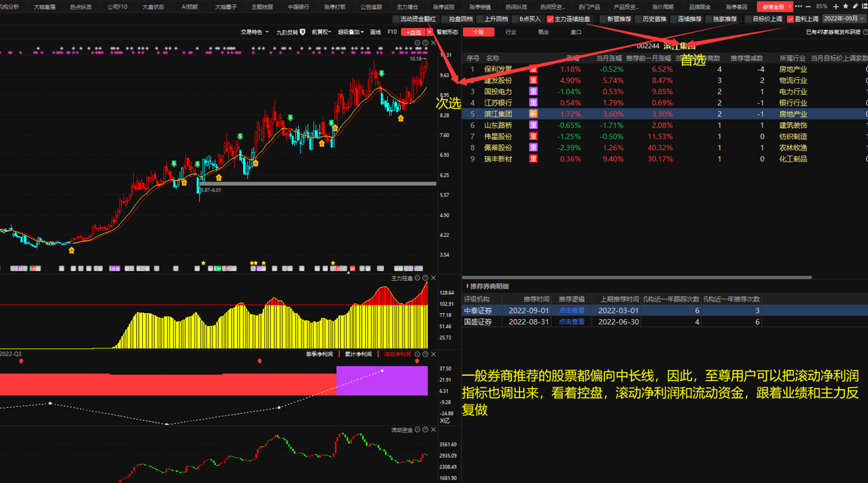The image size is (868, 483).
Task: Open settings icon of 流动资金 indicator
Action: [x=418, y=431]
